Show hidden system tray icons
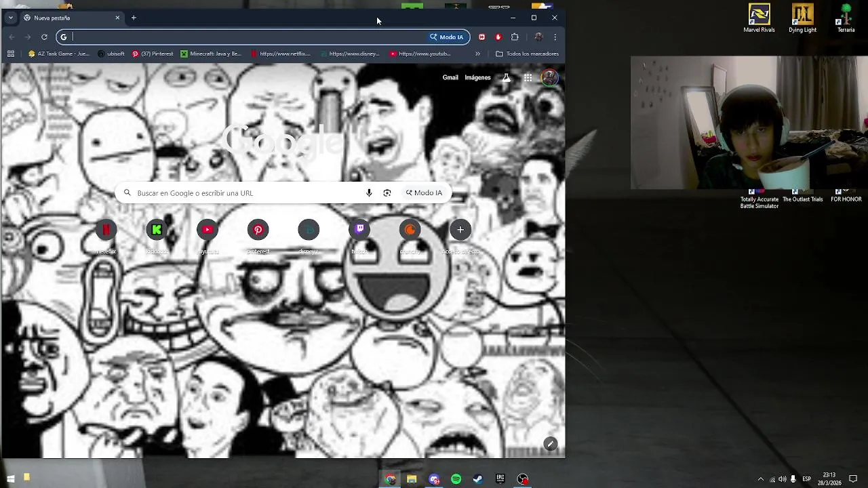The height and width of the screenshot is (488, 868). pos(760,479)
